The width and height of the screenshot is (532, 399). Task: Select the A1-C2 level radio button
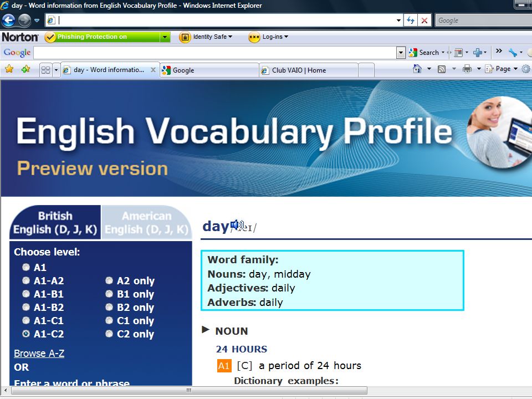26,334
